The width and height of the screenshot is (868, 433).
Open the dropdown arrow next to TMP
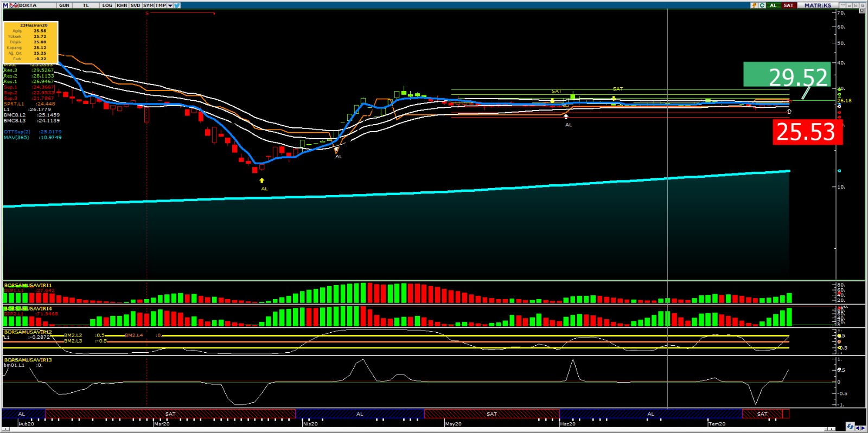[x=170, y=5]
